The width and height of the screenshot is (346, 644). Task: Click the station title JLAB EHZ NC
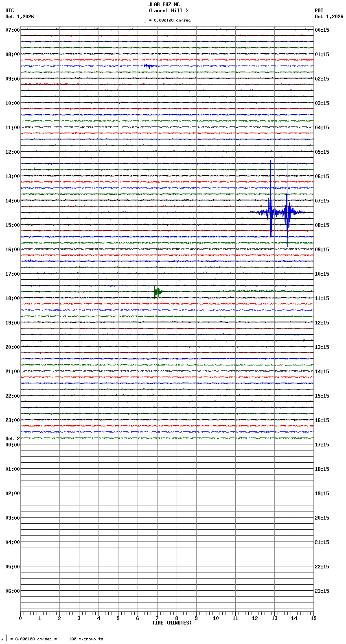(164, 4)
